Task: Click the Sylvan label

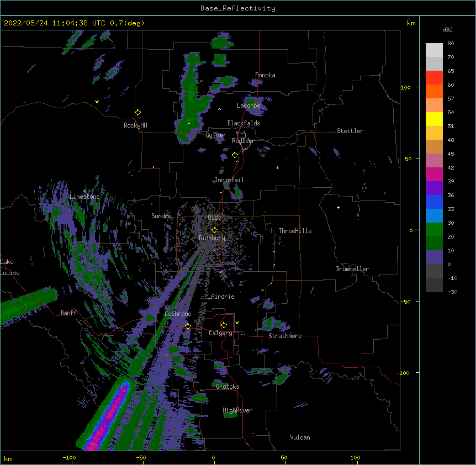Action: click(x=215, y=135)
